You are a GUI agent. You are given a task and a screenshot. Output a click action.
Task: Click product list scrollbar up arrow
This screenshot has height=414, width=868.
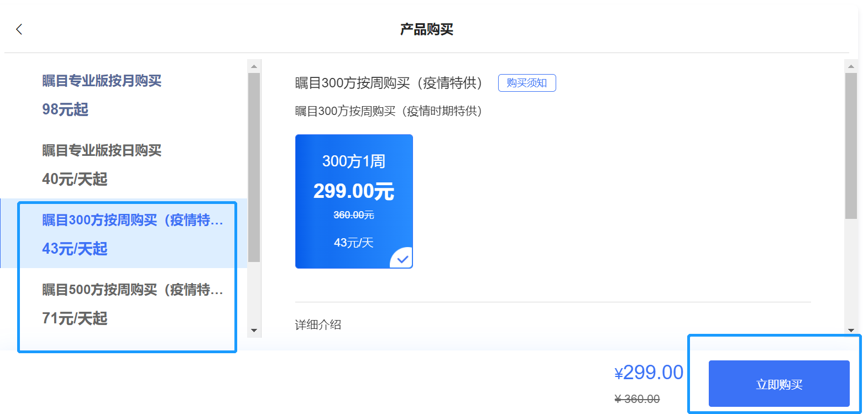(254, 66)
